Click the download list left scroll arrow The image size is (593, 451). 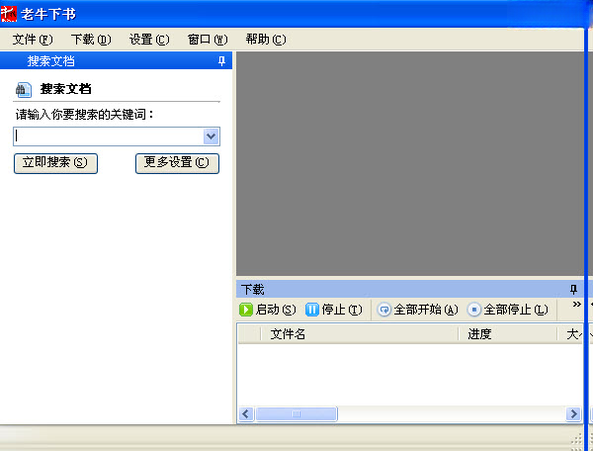coord(246,414)
